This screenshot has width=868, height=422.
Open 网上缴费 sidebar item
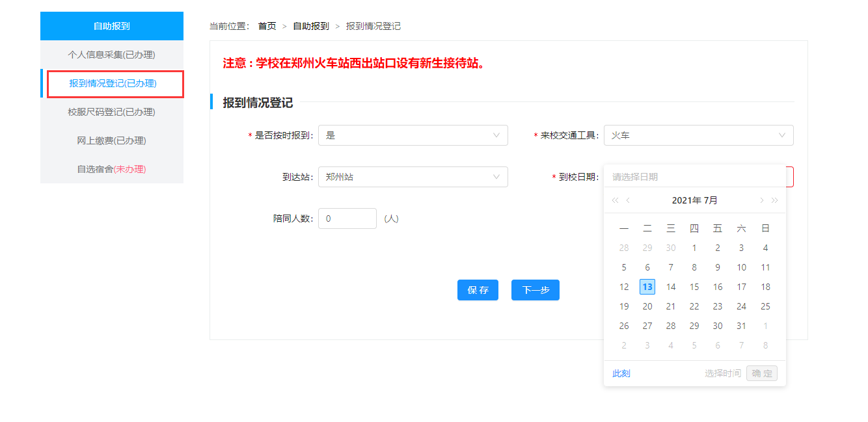pos(111,140)
